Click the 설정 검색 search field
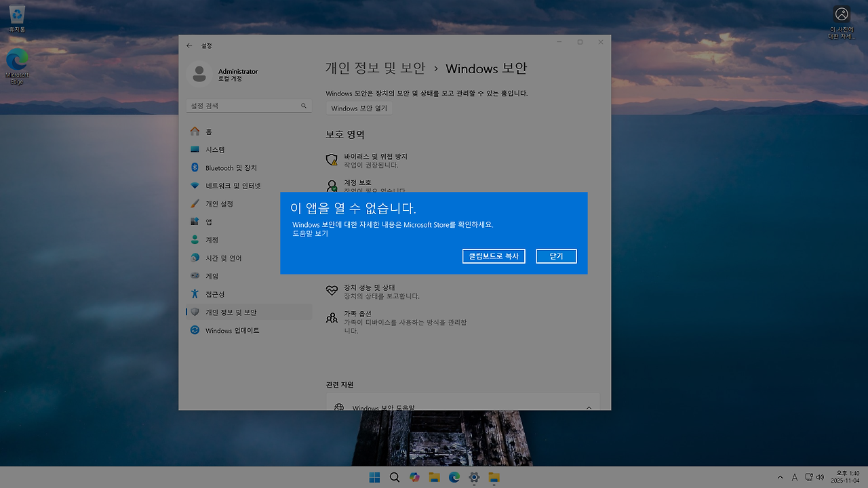Screen dimensions: 868x488 click(249, 106)
